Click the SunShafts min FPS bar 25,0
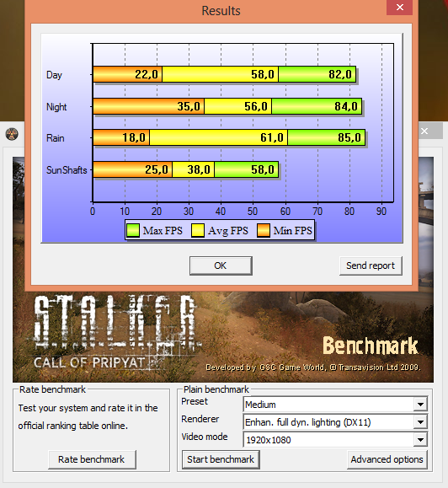 [132, 169]
